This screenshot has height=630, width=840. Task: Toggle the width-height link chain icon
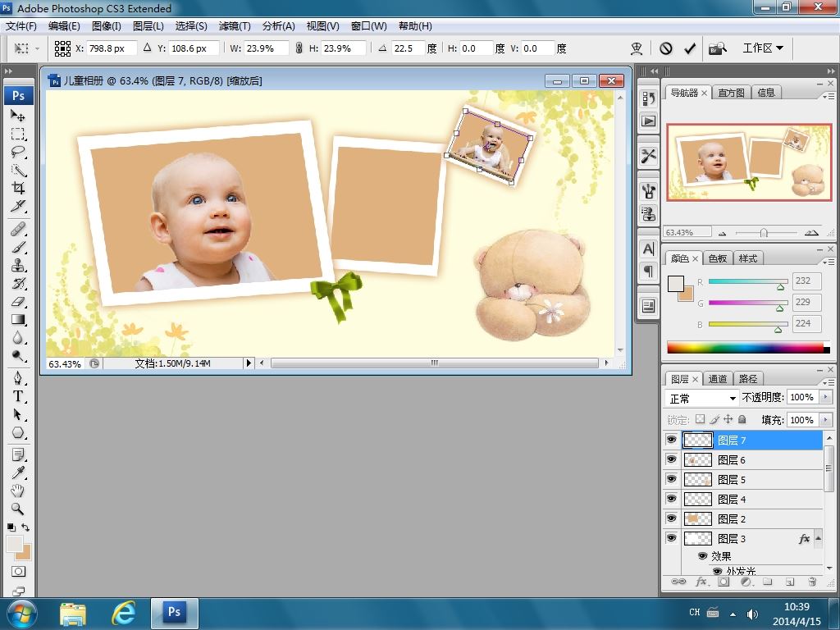click(299, 48)
